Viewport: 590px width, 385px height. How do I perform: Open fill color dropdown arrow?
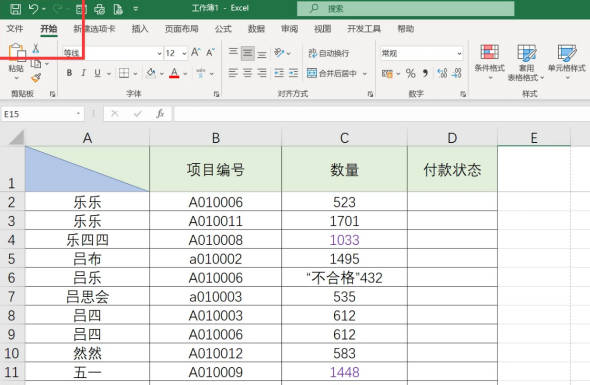point(161,74)
